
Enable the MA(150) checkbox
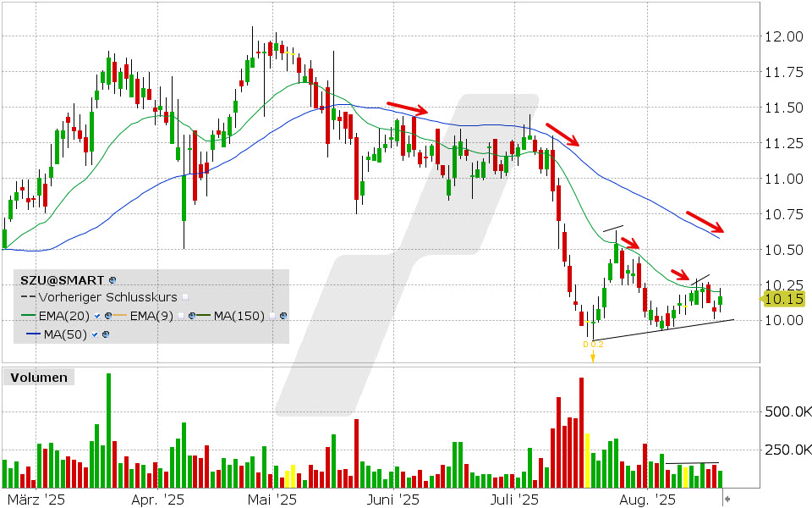(x=272, y=316)
